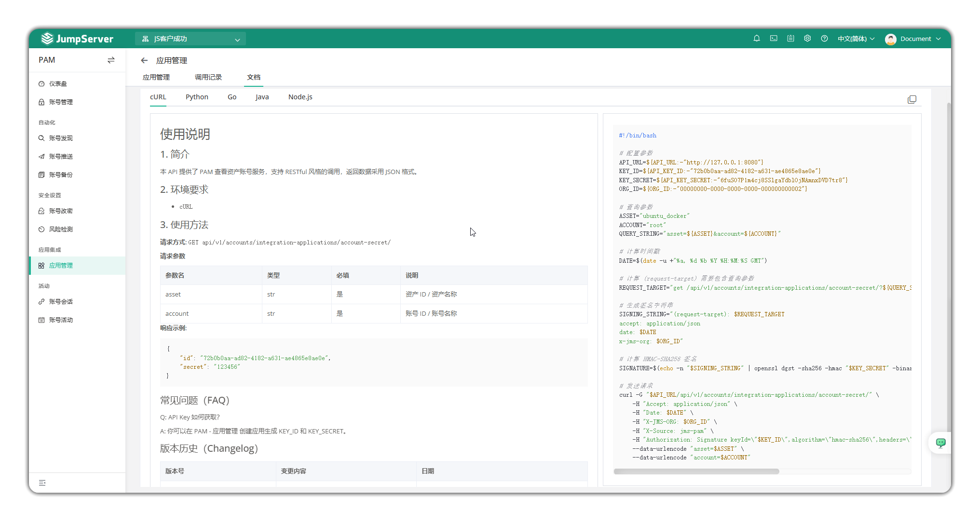The height and width of the screenshot is (512, 980).
Task: Select 应用管理 in the sidebar
Action: (x=77, y=266)
